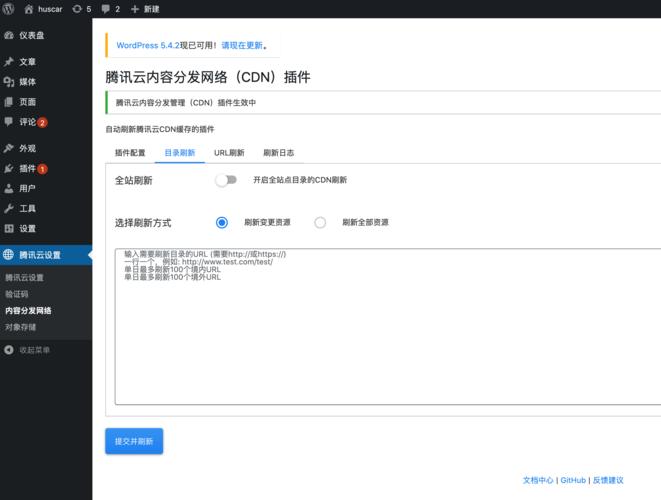The width and height of the screenshot is (661, 500).
Task: Click the plus icon for 新建
Action: pyautogui.click(x=134, y=9)
